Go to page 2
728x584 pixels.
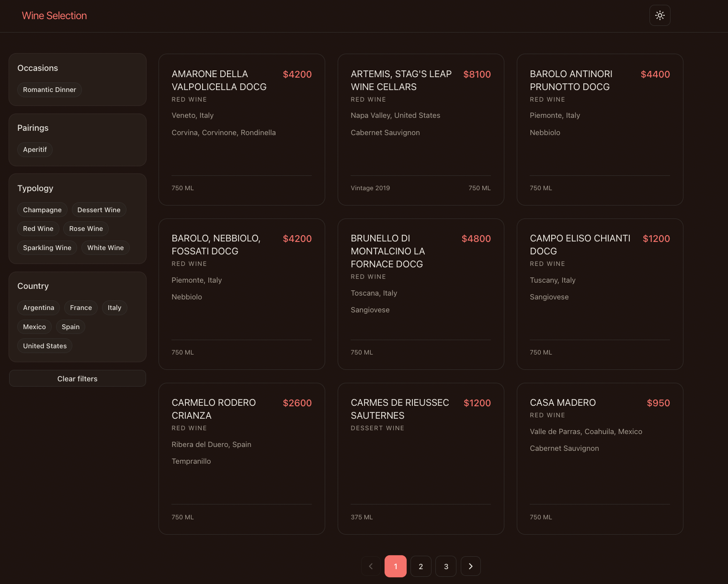click(x=421, y=566)
